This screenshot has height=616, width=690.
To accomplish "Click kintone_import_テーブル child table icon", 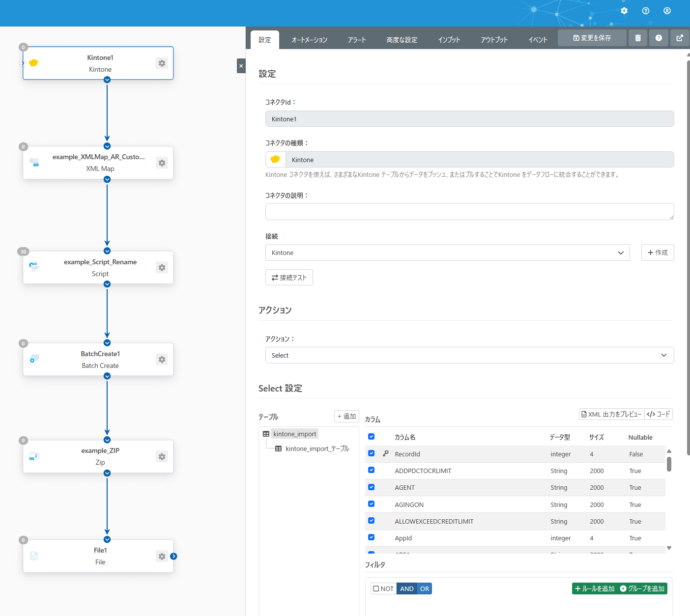I will coord(278,449).
